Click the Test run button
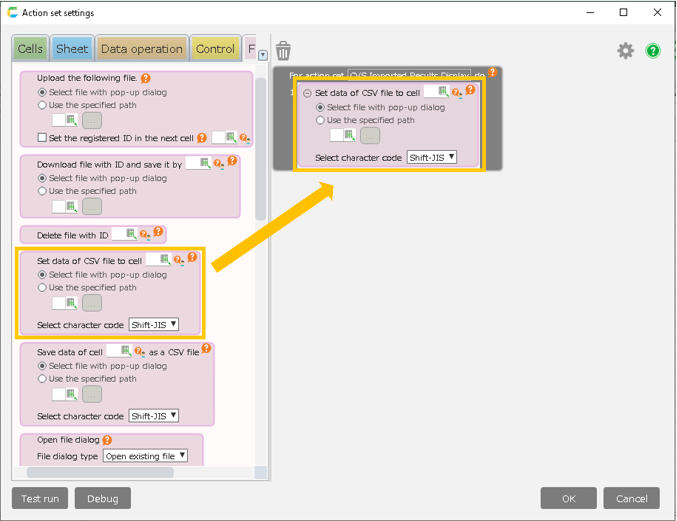677x521 pixels. [x=40, y=498]
